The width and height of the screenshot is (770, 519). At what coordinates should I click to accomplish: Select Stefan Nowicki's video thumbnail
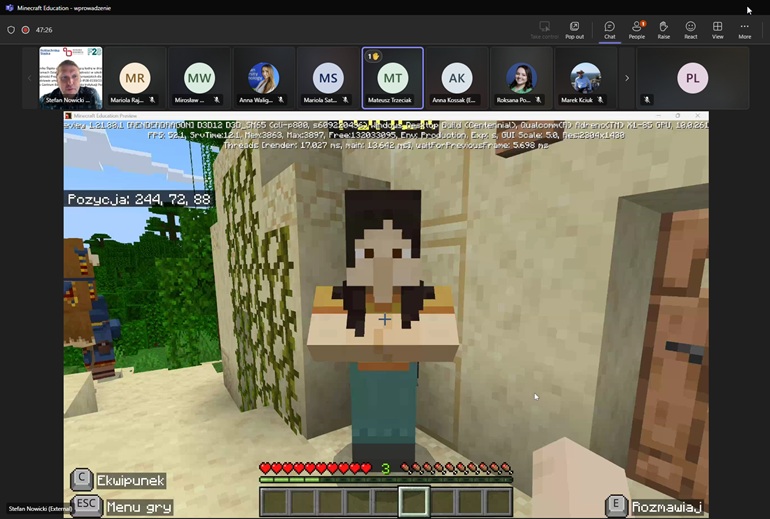point(71,78)
